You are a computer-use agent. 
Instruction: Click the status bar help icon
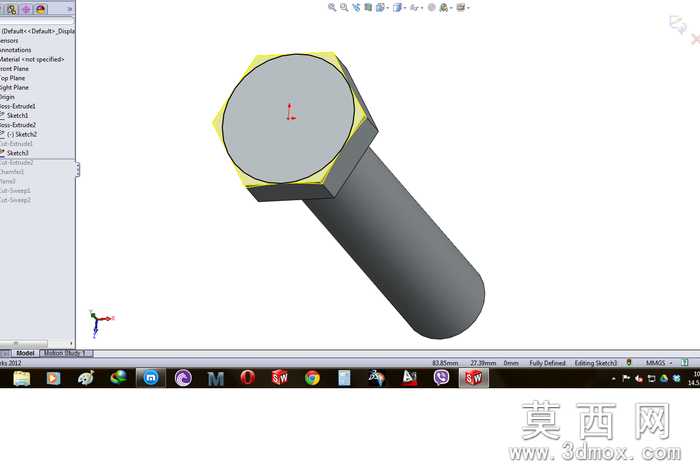click(x=684, y=362)
